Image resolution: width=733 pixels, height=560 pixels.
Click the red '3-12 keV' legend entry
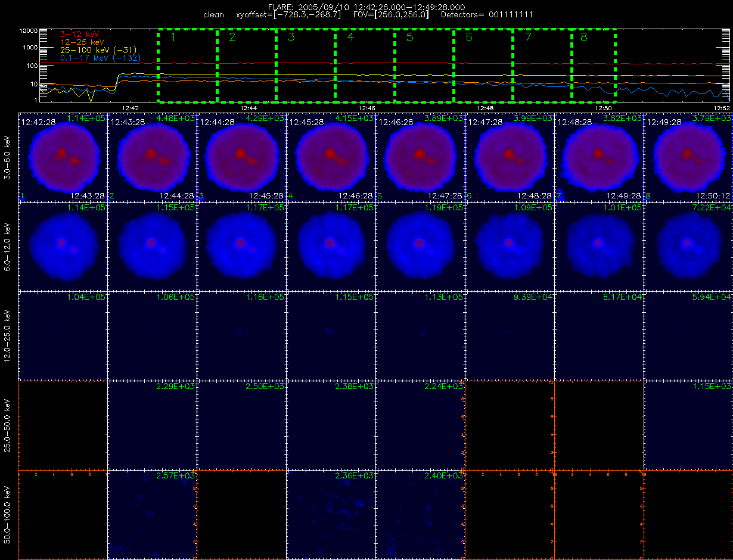coord(80,35)
